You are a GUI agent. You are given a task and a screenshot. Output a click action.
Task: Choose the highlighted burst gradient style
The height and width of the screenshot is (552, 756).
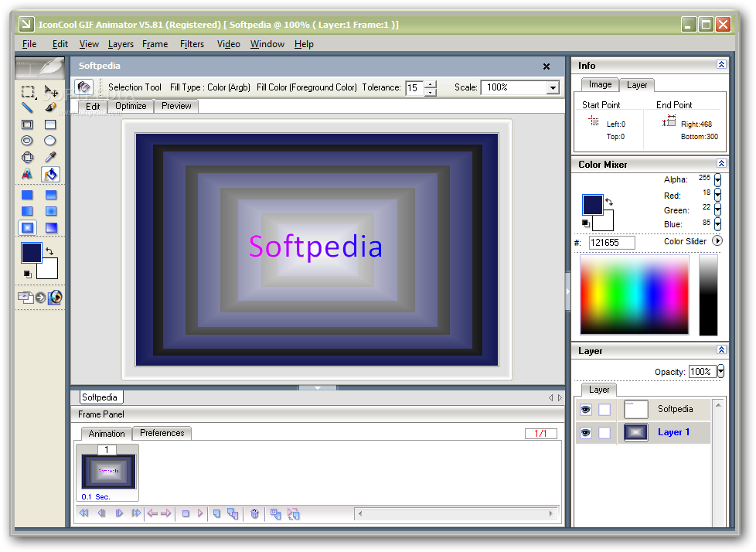[x=28, y=227]
